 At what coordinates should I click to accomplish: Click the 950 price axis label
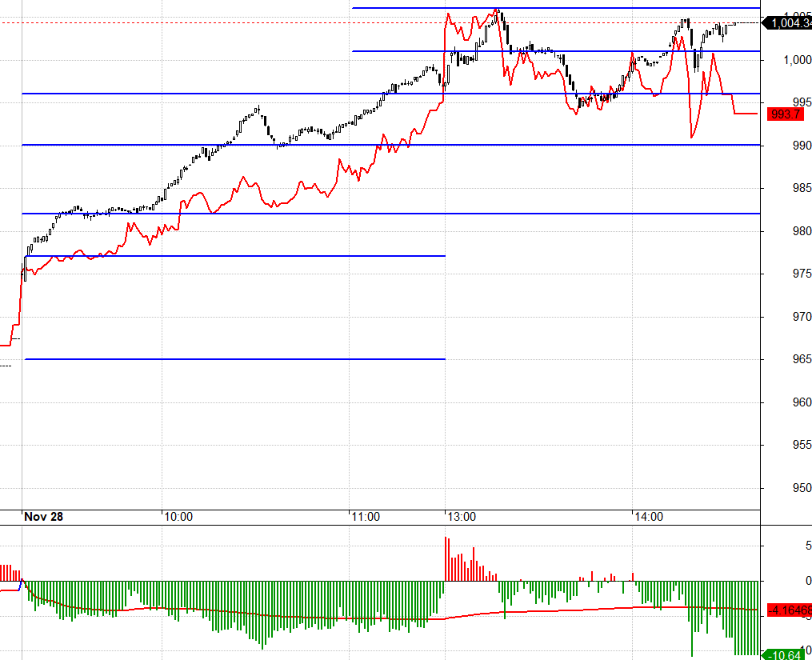(801, 488)
